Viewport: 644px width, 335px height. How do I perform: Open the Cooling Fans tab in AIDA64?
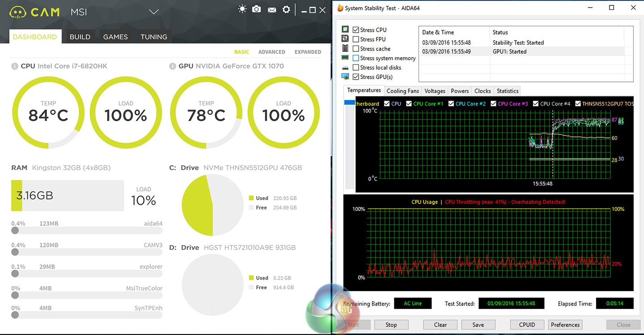(x=403, y=91)
